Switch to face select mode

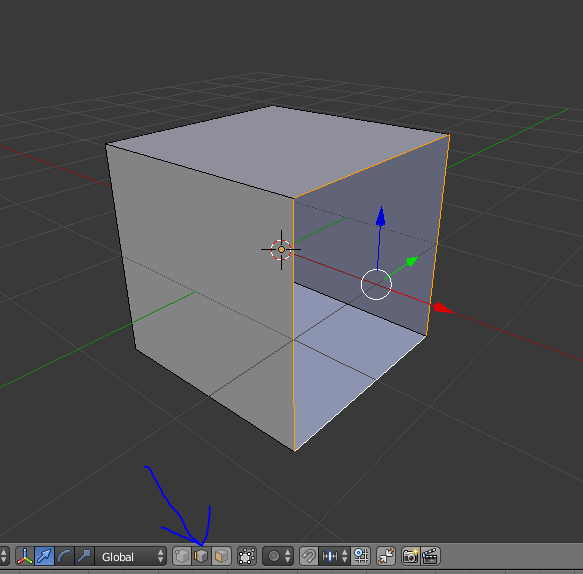point(221,556)
